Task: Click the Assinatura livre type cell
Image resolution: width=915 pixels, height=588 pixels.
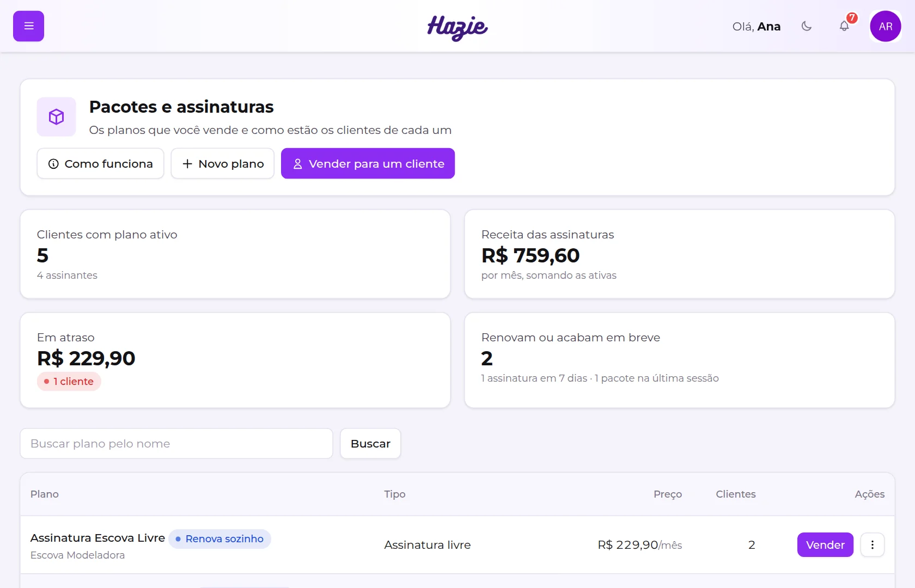Action: (428, 545)
